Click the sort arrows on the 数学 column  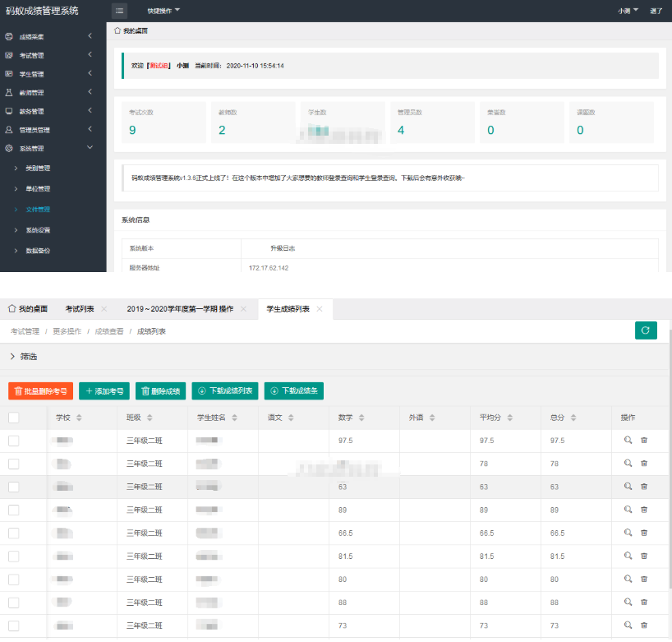[361, 418]
